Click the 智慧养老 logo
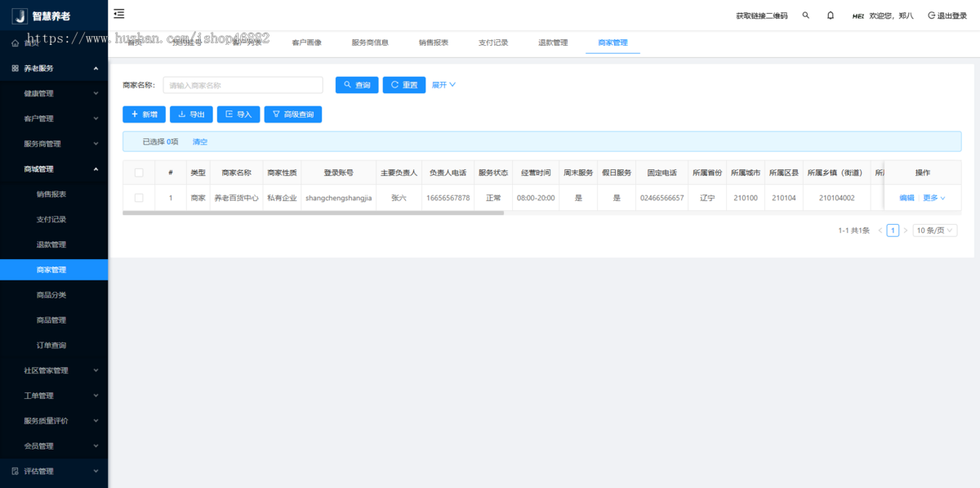This screenshot has height=488, width=980. coord(42,16)
